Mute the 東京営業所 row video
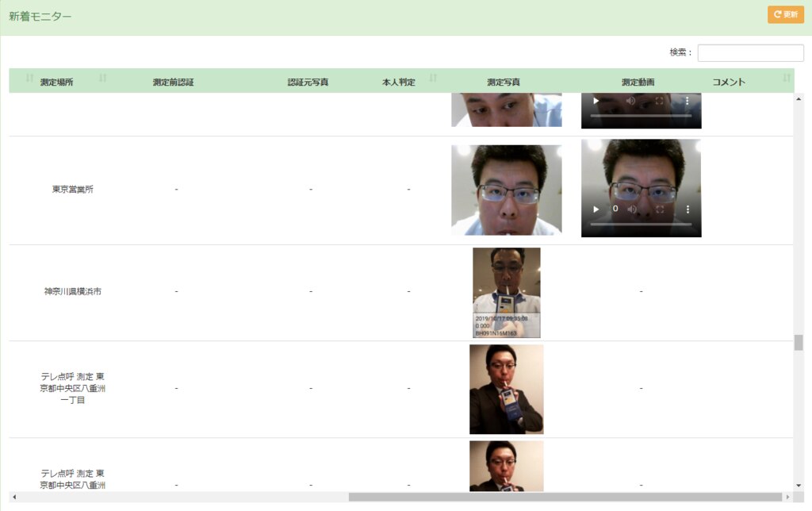This screenshot has height=511, width=812. (631, 209)
